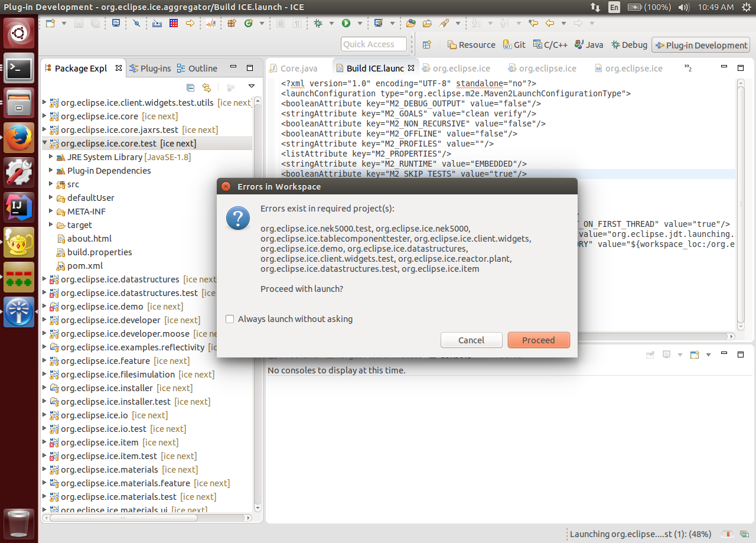
Task: Click the Cancel button in dialog
Action: pos(471,340)
